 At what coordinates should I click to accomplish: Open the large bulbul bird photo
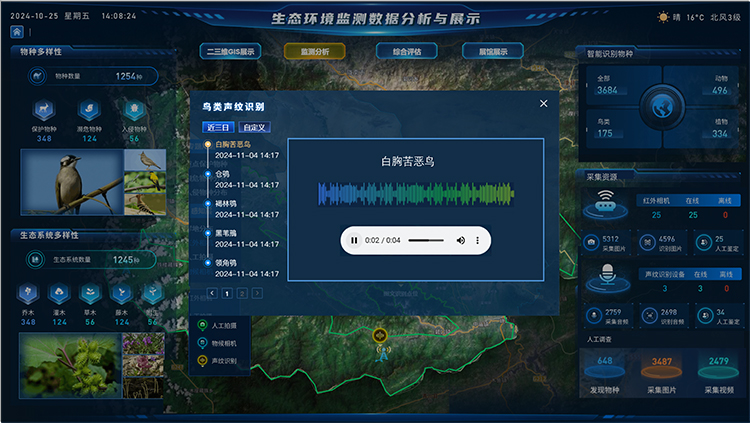(72, 182)
